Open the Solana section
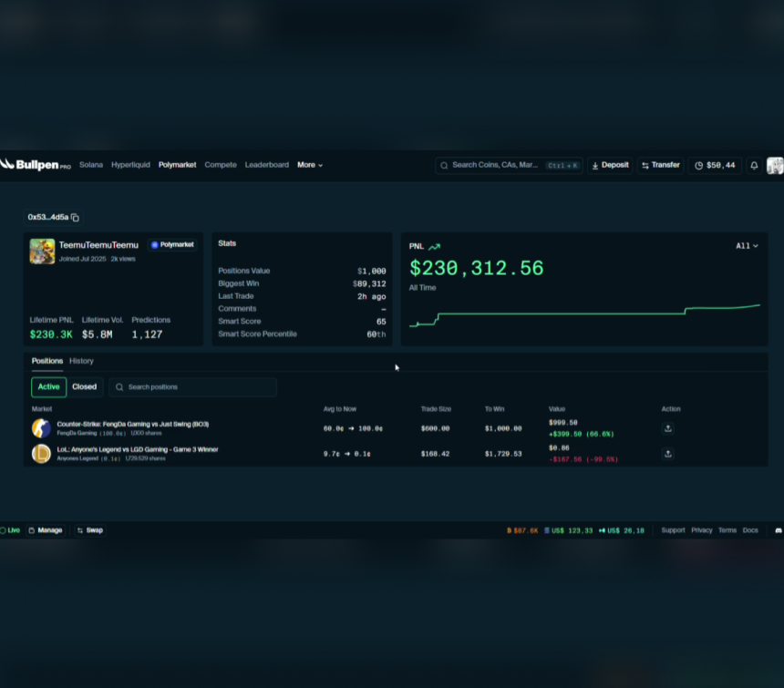Viewport: 784px width, 688px height. 91,165
